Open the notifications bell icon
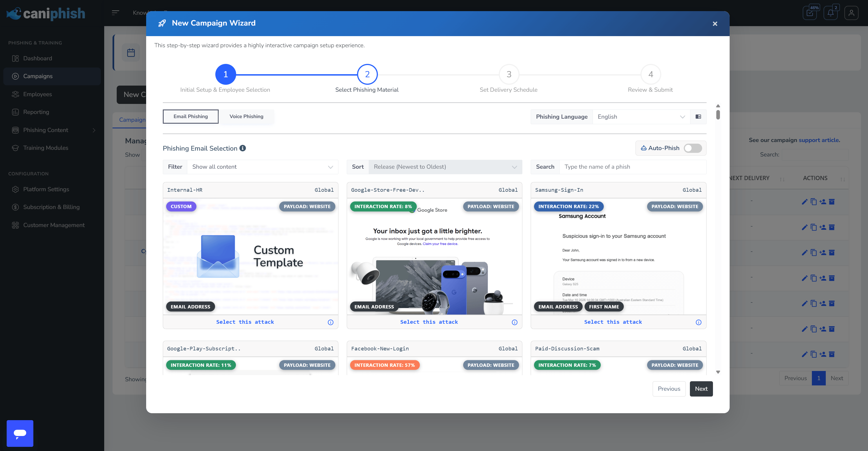This screenshot has height=451, width=868. pos(830,13)
